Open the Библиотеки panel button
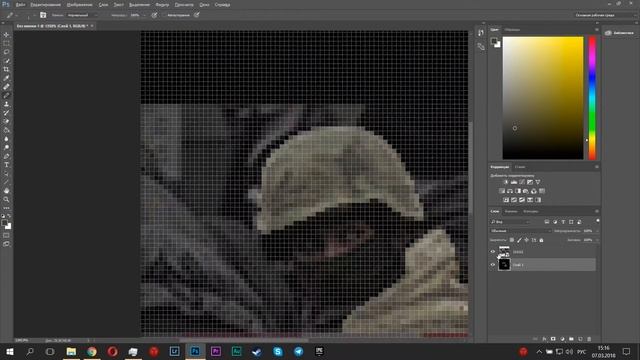640x360 pixels. 620,33
